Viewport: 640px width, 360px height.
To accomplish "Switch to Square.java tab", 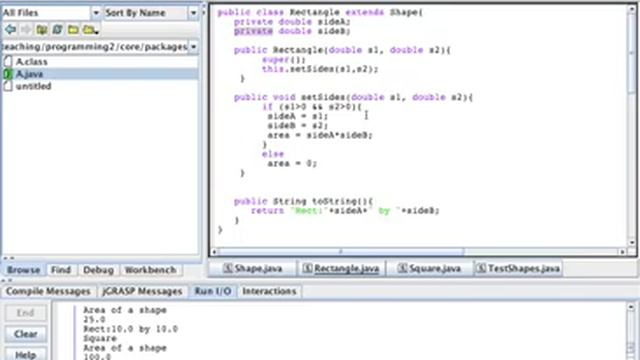I will [x=429, y=268].
